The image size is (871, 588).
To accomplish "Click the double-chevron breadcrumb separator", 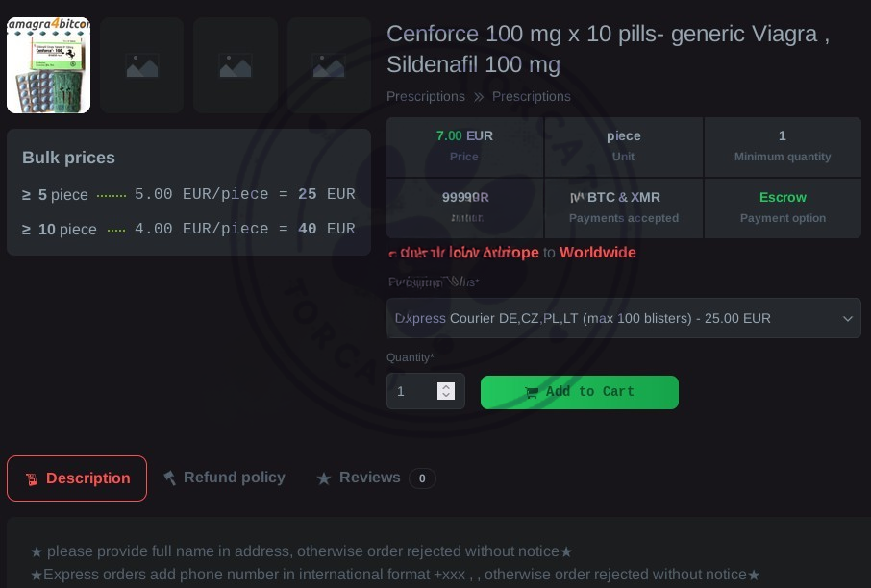I will (479, 97).
